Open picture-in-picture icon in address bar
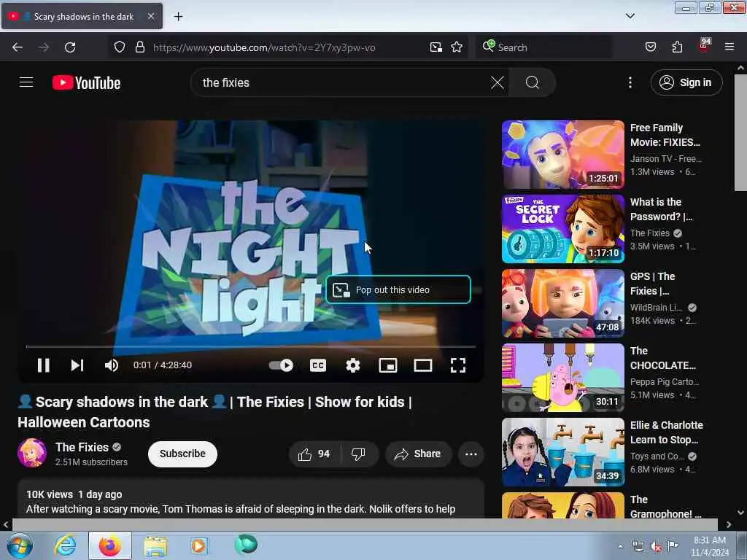 [436, 47]
